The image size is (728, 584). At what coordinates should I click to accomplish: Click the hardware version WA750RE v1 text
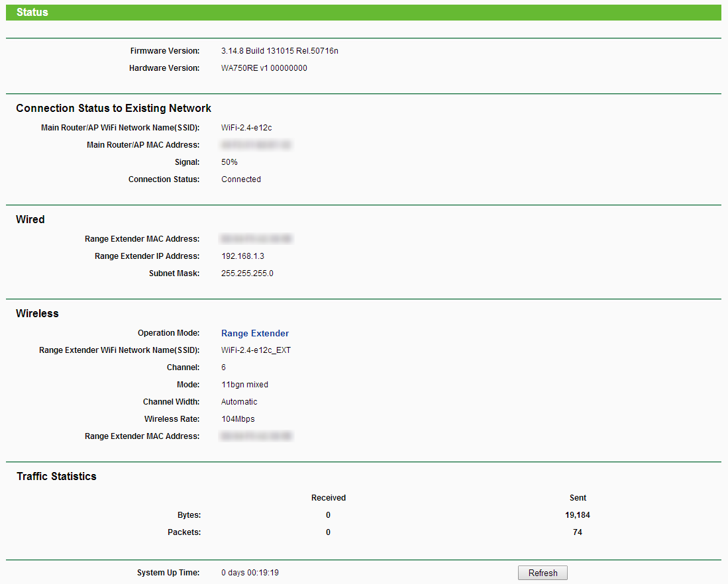(x=264, y=68)
